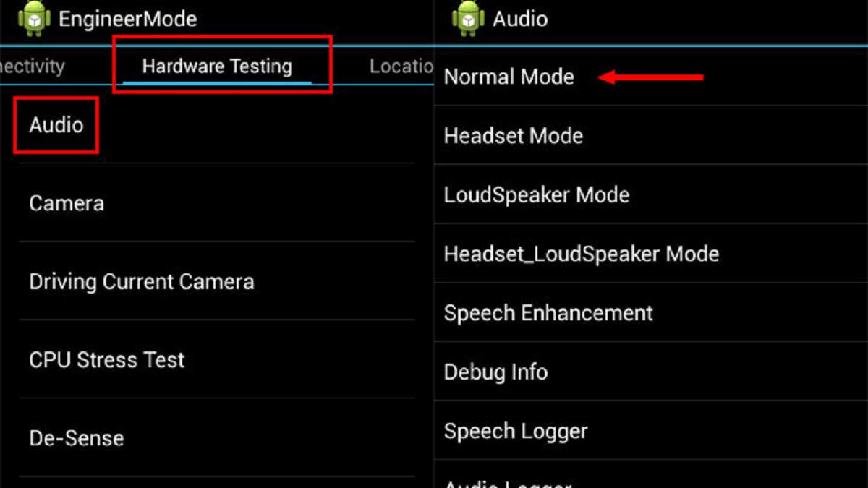
Task: Tap the Audio screen Android icon
Action: (468, 19)
